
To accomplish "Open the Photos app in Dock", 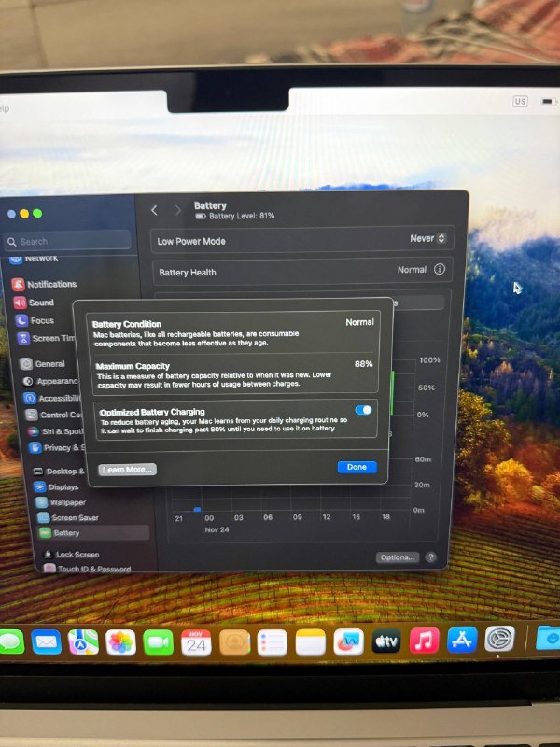I will 120,642.
